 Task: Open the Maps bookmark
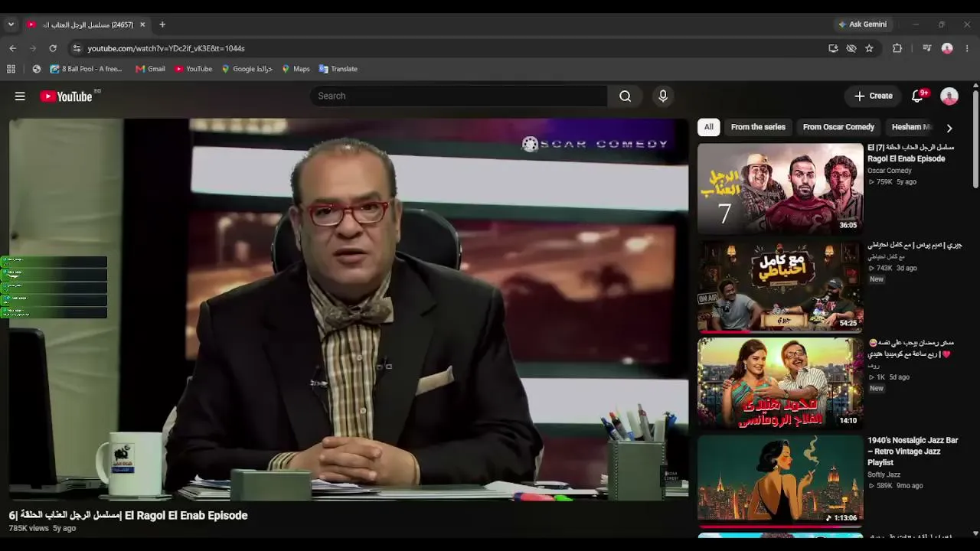(296, 69)
